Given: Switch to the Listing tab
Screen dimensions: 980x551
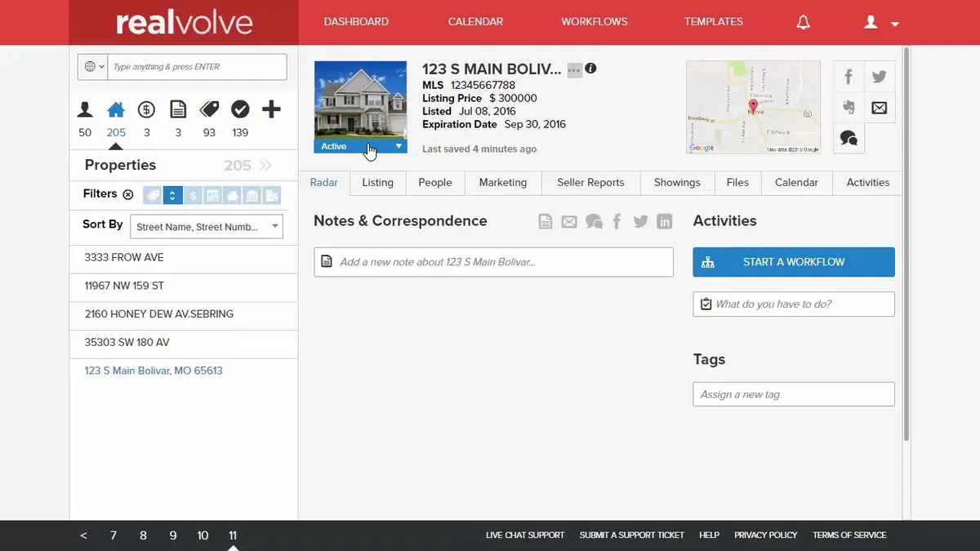Looking at the screenshot, I should 377,183.
